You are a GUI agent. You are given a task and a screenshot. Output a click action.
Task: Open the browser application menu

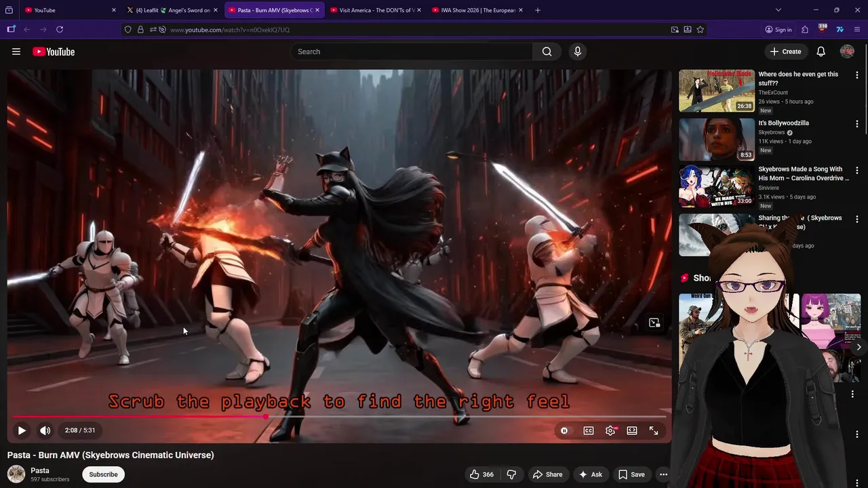[x=857, y=30]
